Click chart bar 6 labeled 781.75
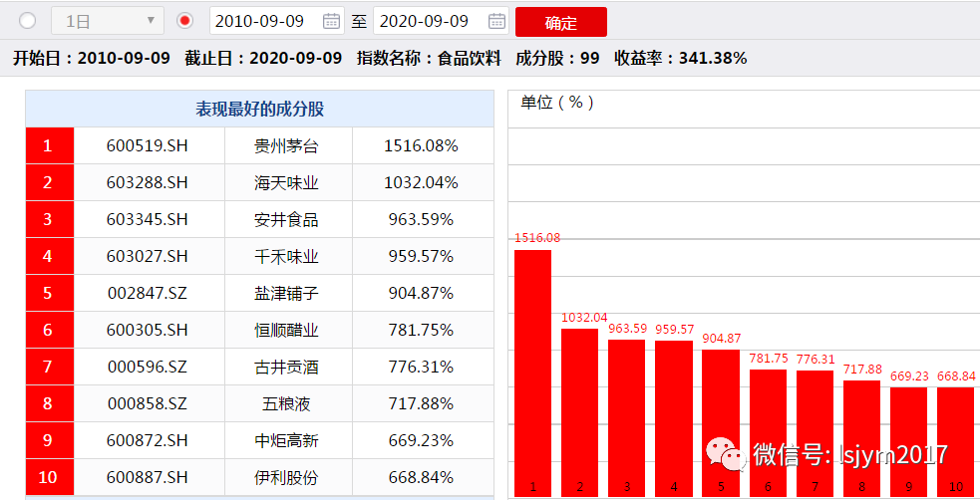The height and width of the screenshot is (500, 980). click(x=768, y=432)
